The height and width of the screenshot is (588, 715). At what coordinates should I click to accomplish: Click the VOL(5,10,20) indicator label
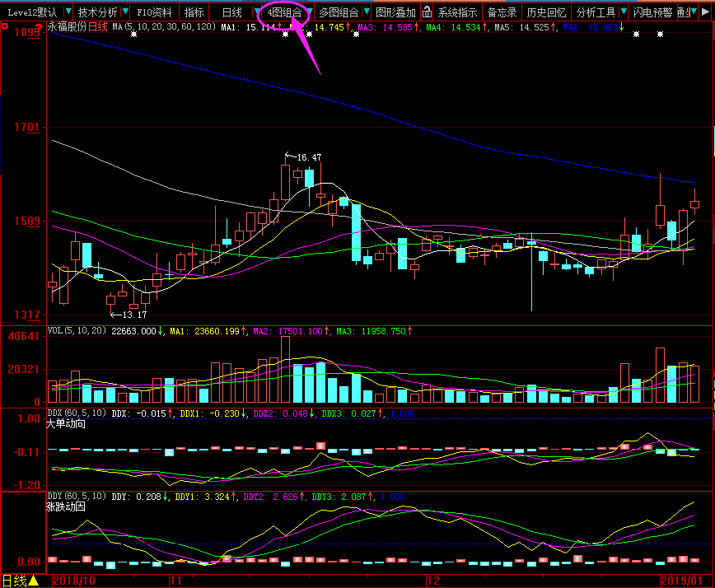tap(77, 330)
